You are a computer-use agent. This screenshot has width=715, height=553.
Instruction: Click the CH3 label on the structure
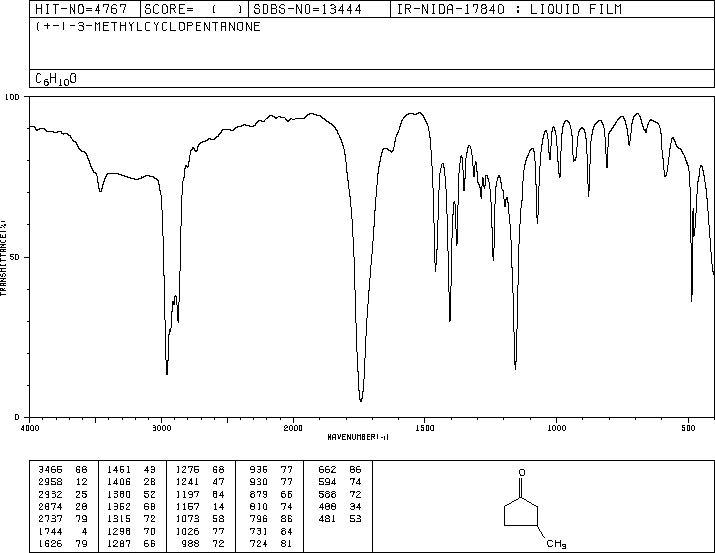(556, 543)
